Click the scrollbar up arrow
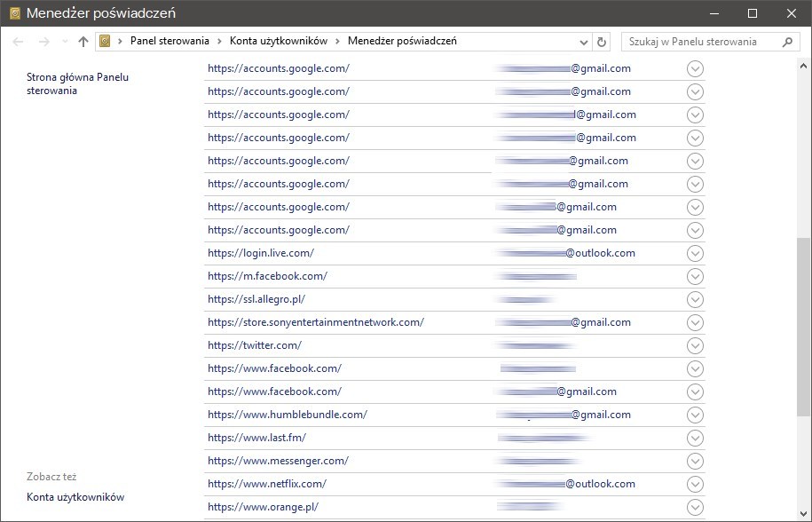Image resolution: width=812 pixels, height=522 pixels. [x=803, y=66]
